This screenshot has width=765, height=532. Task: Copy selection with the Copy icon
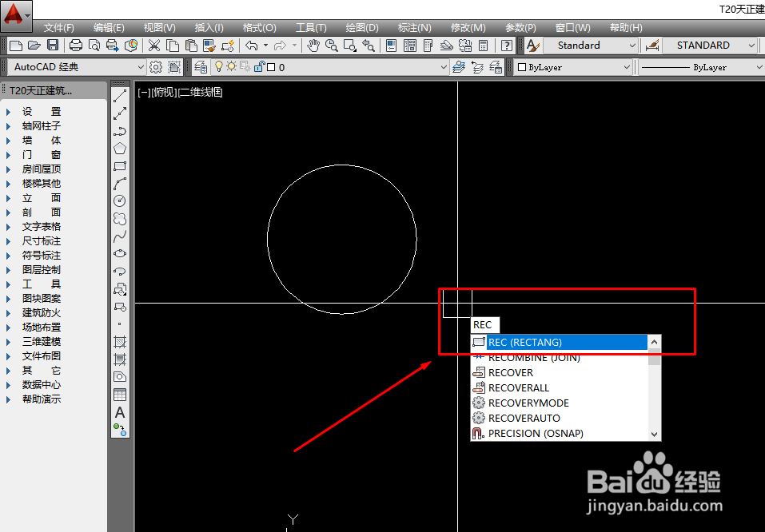[x=173, y=46]
